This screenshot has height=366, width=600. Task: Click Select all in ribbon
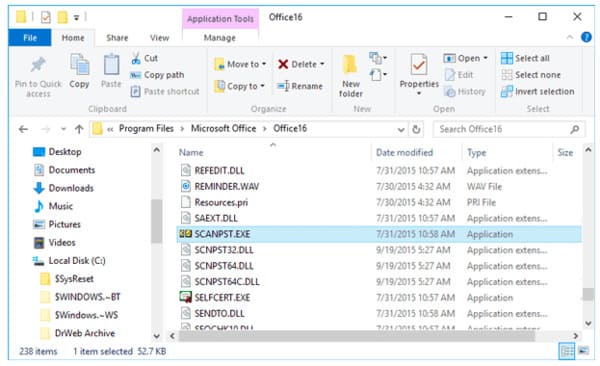click(525, 58)
